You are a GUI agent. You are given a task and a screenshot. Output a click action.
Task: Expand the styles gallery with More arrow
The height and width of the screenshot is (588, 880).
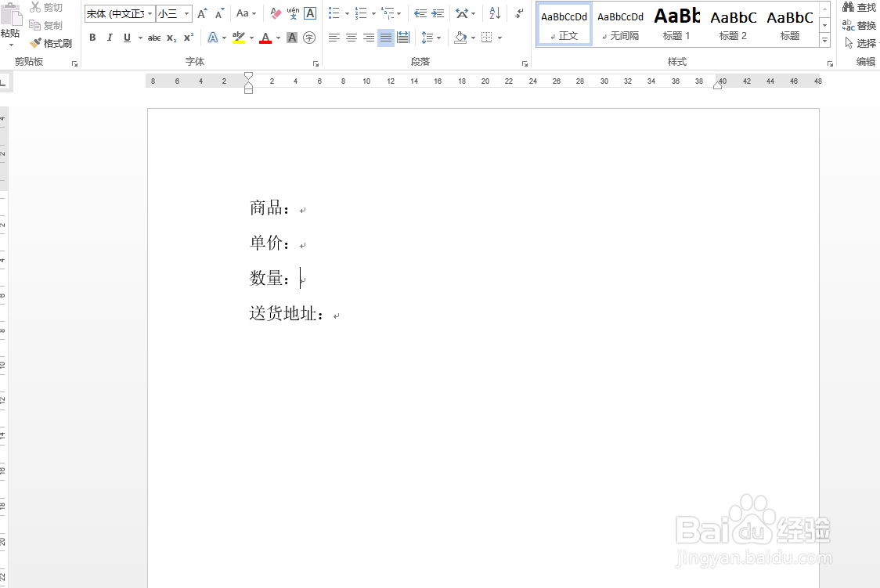(x=824, y=39)
